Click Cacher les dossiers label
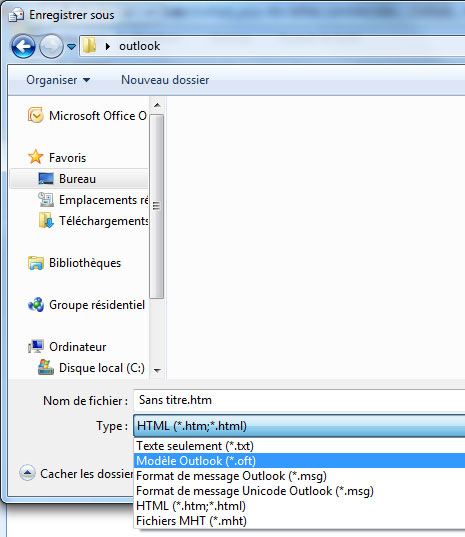465x537 pixels. coord(87,474)
